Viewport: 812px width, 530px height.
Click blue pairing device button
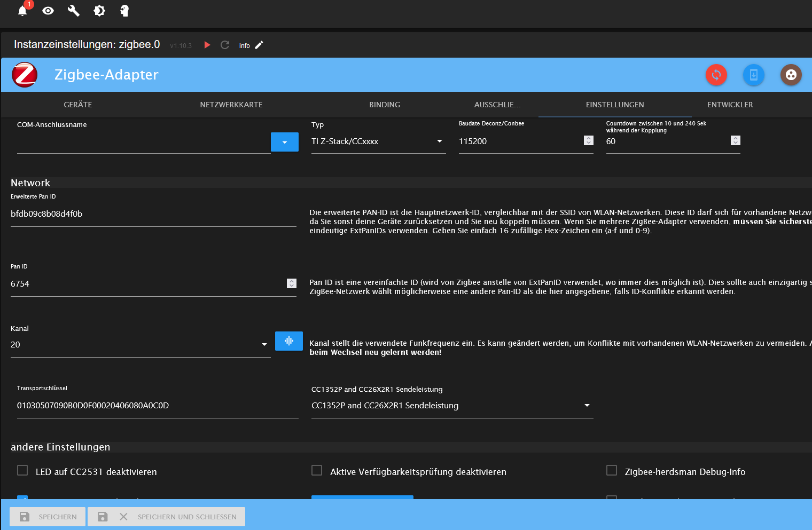754,75
